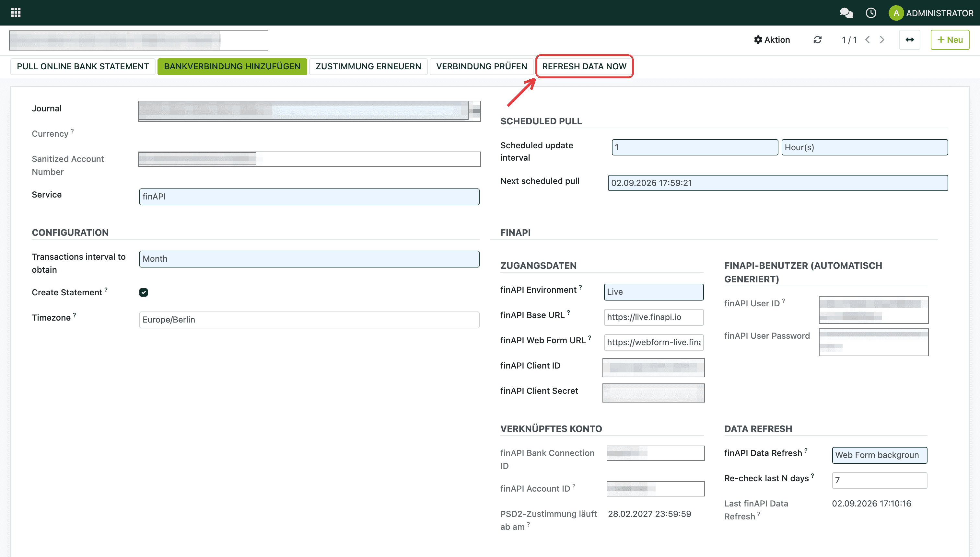Show finAPI Data Refresh help mark
The image size is (980, 557).
(806, 450)
